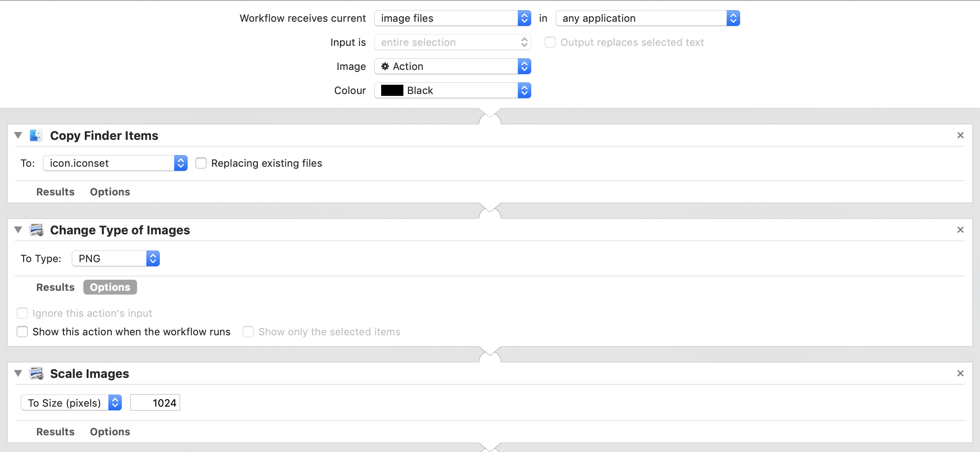Enable "Replacing existing files"
Viewport: 980px width, 452px height.
coord(201,163)
